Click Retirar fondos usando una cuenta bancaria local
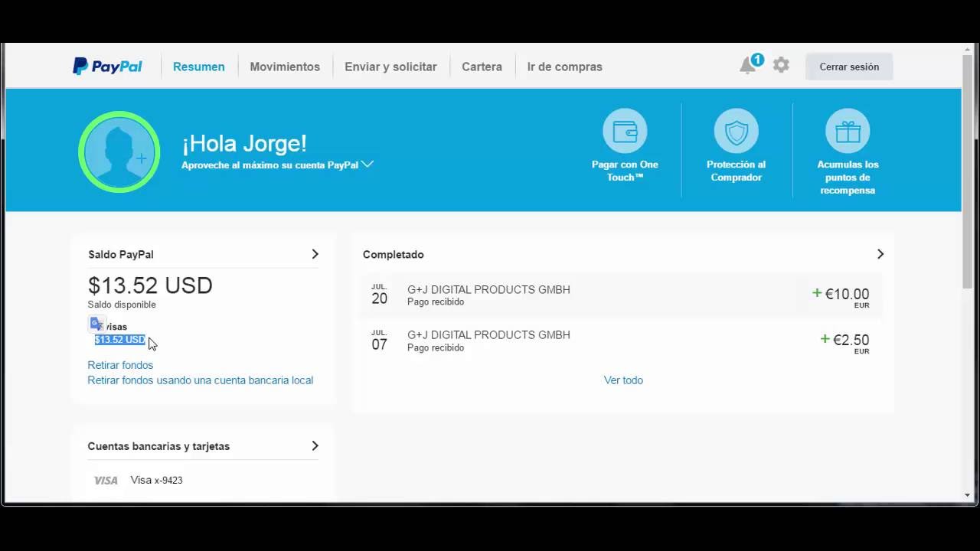 pyautogui.click(x=200, y=380)
